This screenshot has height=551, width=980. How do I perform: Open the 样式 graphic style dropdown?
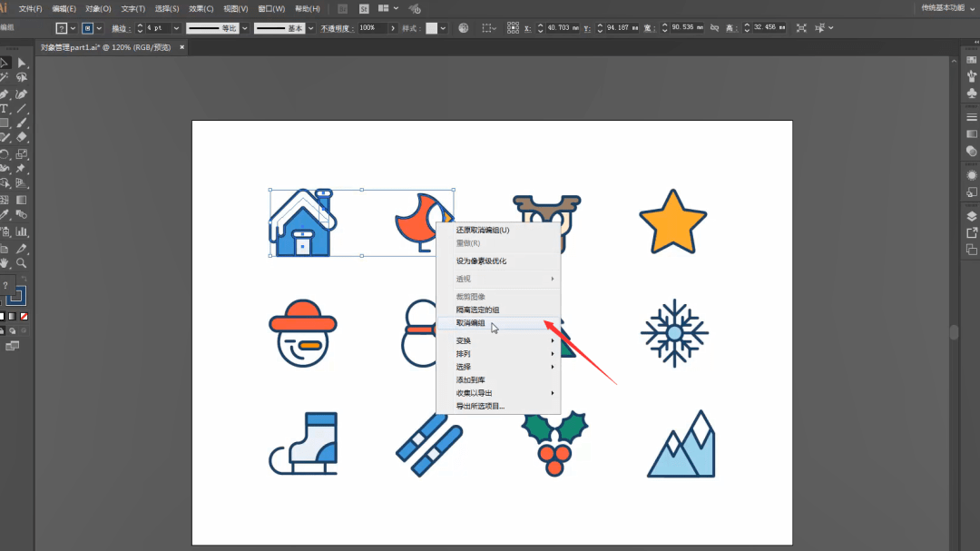pos(443,28)
